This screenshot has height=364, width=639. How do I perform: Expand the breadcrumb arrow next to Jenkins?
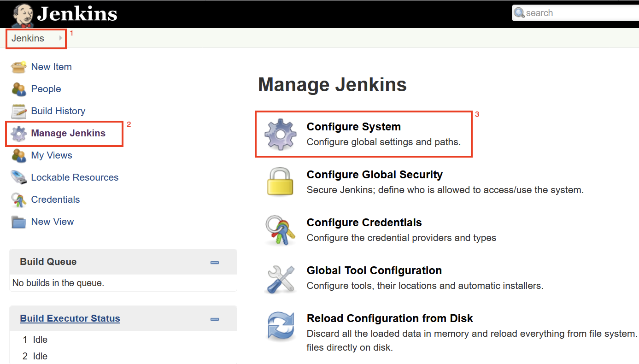point(61,38)
